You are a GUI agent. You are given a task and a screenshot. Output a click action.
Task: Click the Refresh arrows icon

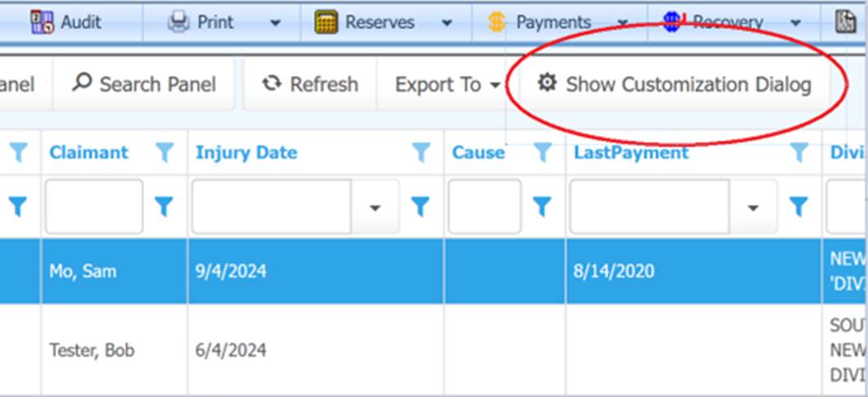coord(272,83)
